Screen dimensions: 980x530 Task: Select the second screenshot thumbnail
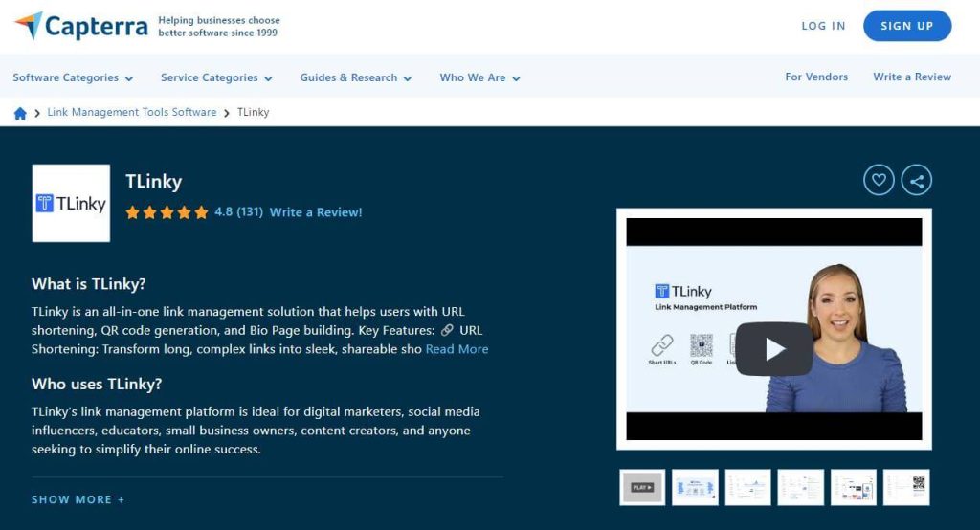[695, 488]
